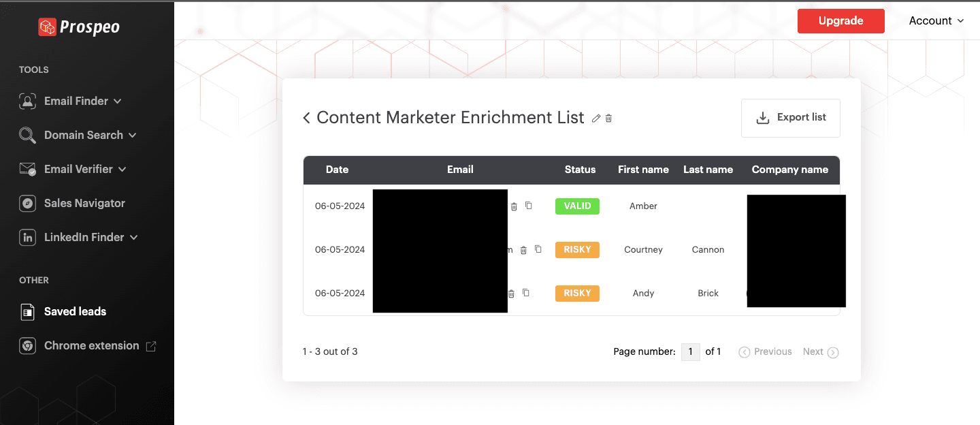The width and height of the screenshot is (980, 425).
Task: Click the Export list button
Action: [x=791, y=118]
